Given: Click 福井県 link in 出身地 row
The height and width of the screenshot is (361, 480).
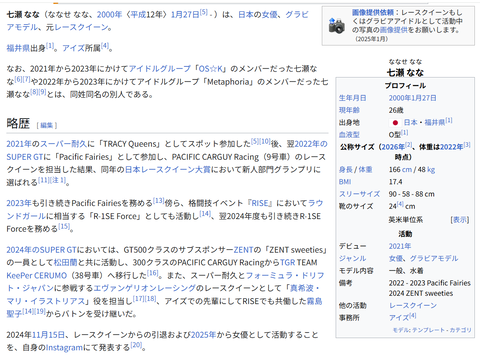Looking at the screenshot, I should [434, 123].
